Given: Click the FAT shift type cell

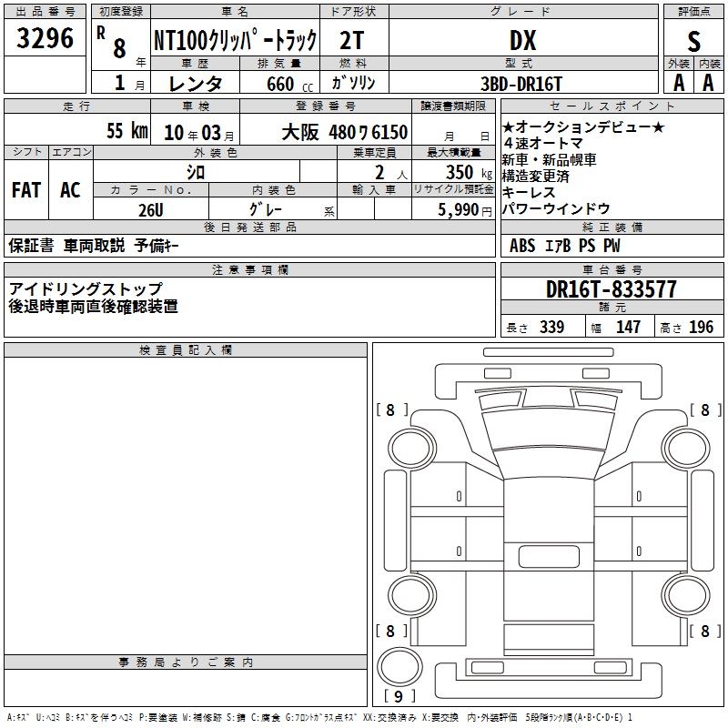Looking at the screenshot, I should pyautogui.click(x=25, y=189).
